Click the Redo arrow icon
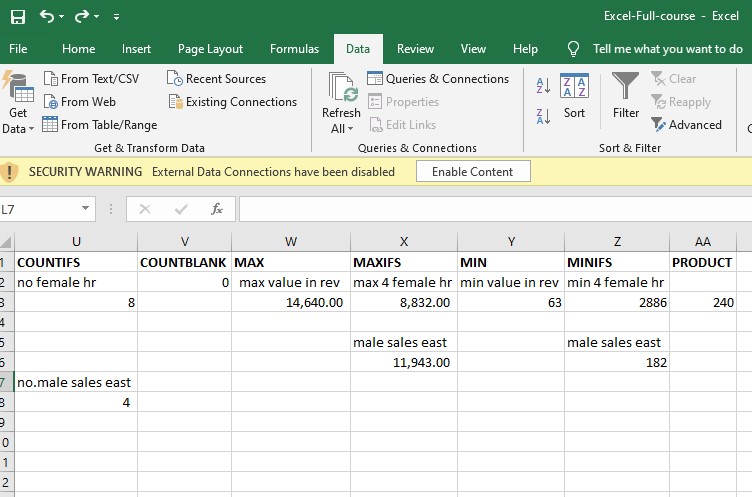The image size is (752, 497). coord(82,17)
